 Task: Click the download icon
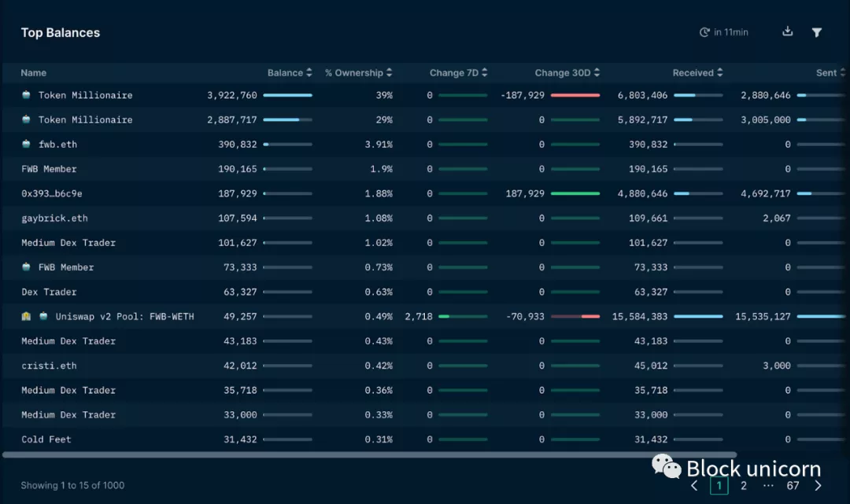point(788,32)
